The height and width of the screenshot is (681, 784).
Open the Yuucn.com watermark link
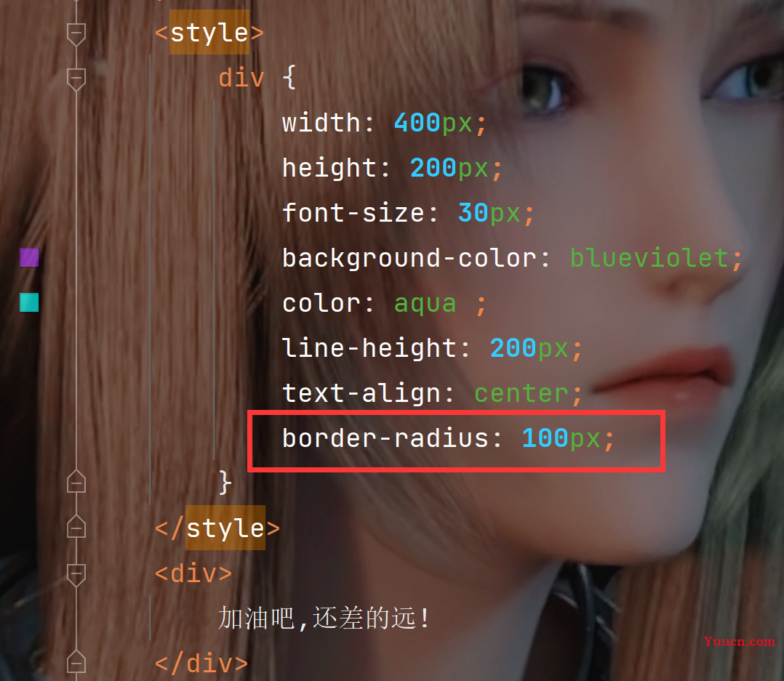pyautogui.click(x=740, y=642)
